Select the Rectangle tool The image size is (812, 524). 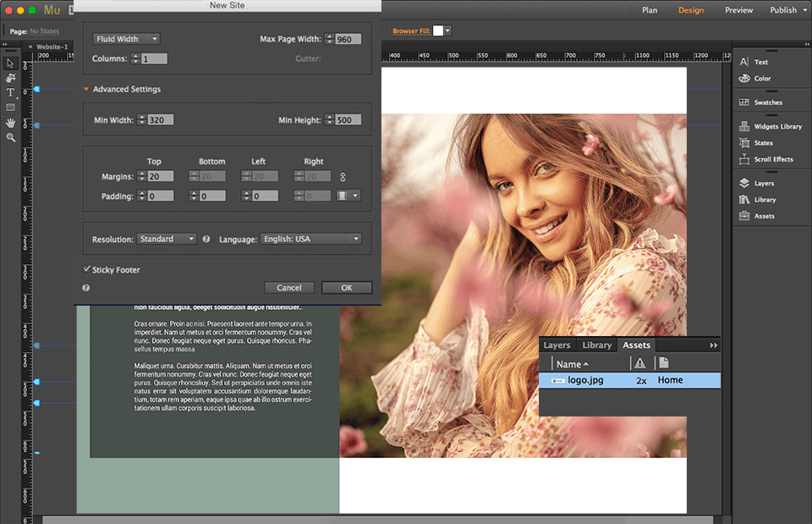(x=11, y=108)
